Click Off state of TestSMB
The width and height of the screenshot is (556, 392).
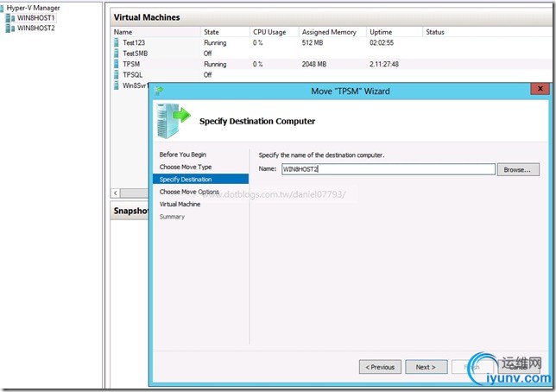click(208, 54)
